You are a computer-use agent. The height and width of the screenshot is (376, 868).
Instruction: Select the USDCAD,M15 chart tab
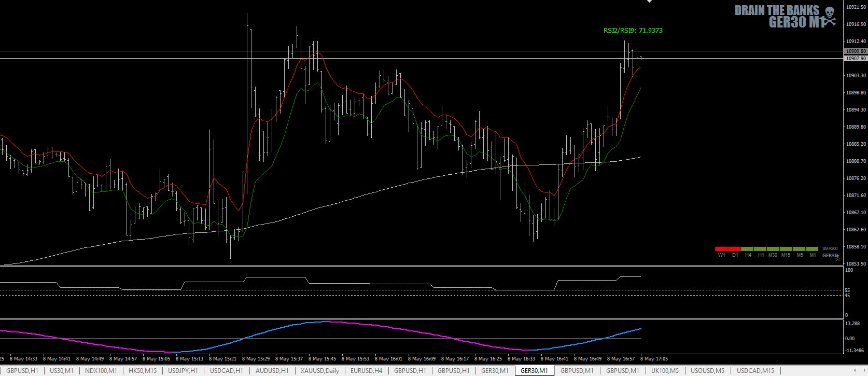755,371
